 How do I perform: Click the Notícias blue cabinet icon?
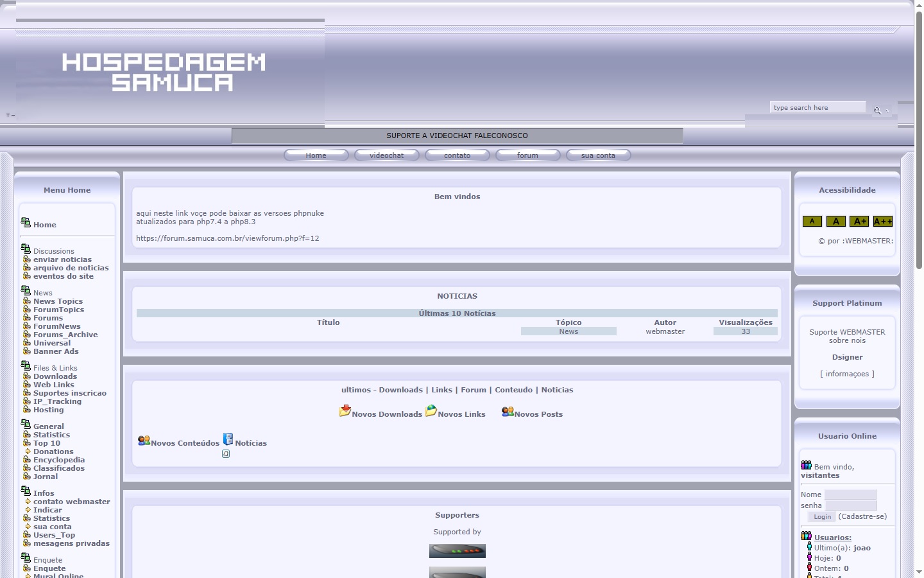[x=228, y=439]
